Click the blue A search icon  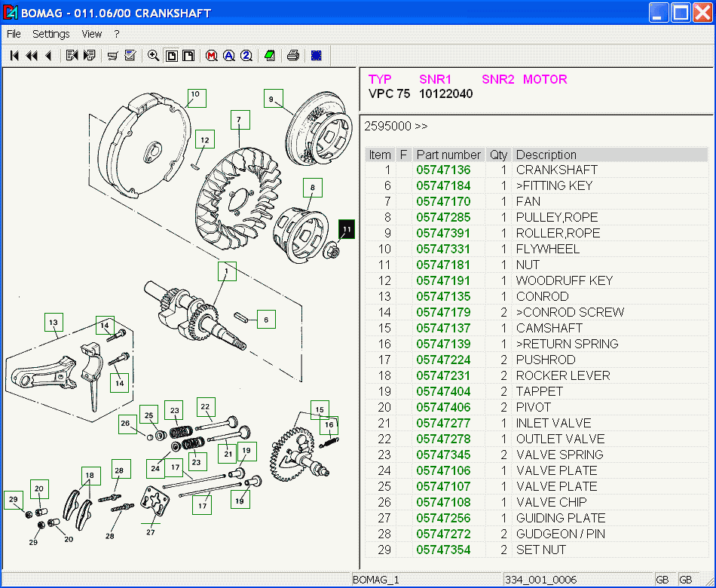[x=229, y=56]
